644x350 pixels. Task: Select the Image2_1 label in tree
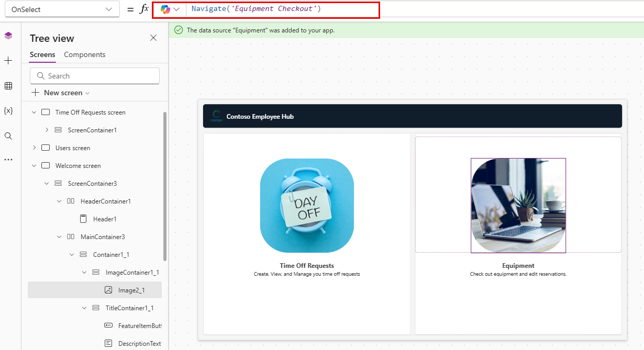pos(131,290)
